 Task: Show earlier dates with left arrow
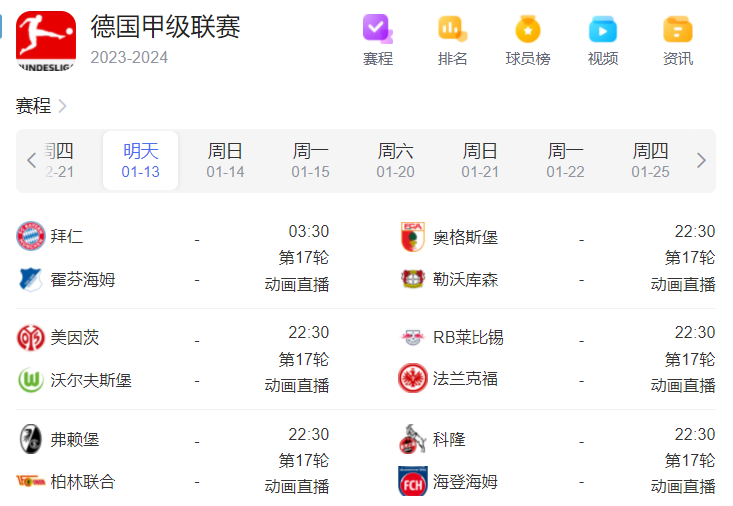tap(31, 160)
